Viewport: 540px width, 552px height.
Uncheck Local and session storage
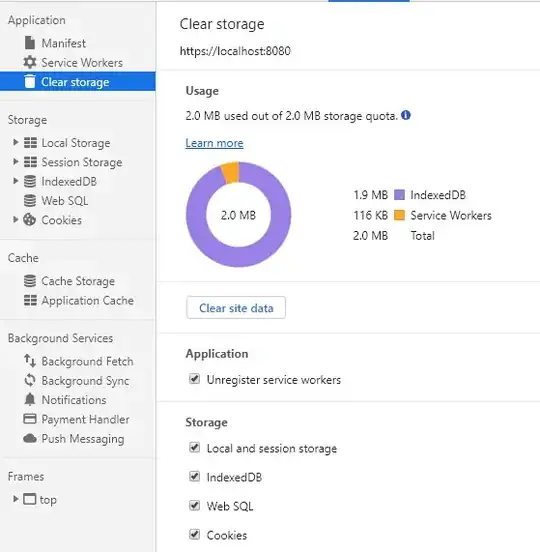195,448
